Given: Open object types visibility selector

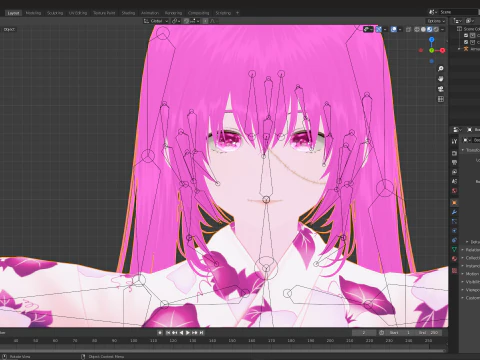Looking at the screenshot, I should tap(368, 29).
